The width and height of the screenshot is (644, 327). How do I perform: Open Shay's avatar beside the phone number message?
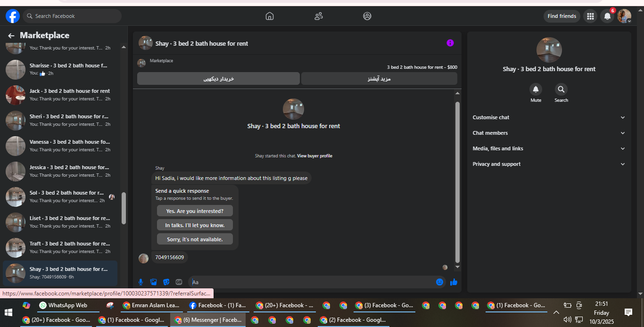143,258
